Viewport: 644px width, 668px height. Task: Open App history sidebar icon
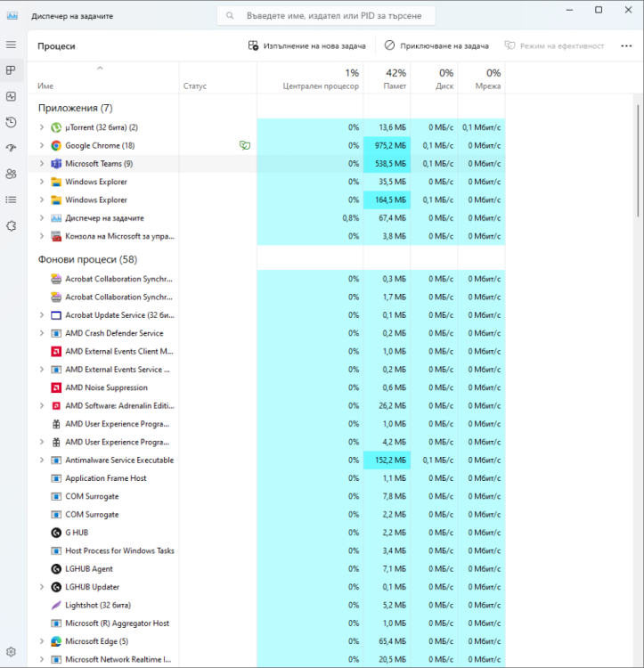coord(11,122)
